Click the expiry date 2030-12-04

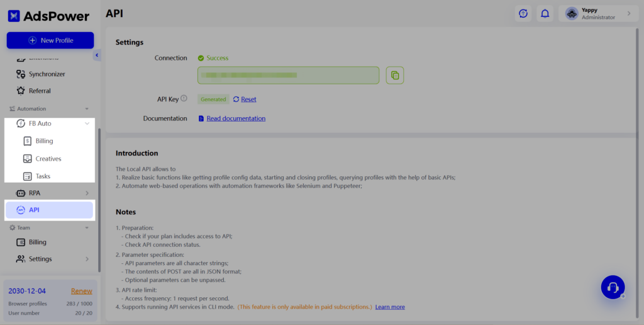pos(27,291)
